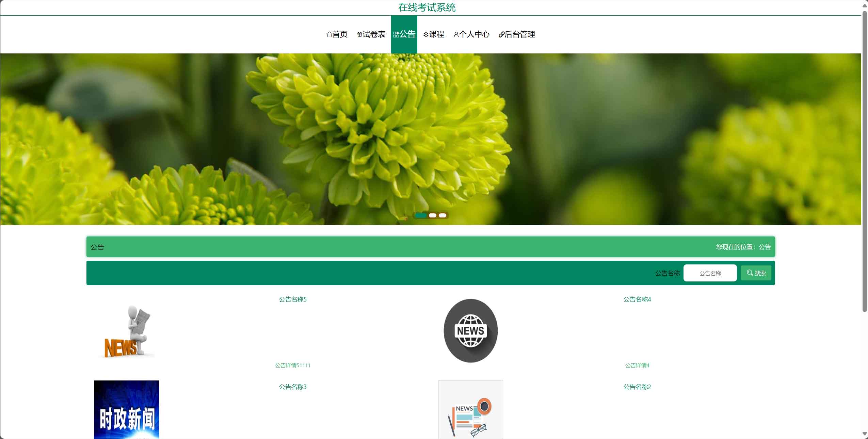This screenshot has height=439, width=868.
Task: Click the 公告详情51111 text
Action: point(293,365)
